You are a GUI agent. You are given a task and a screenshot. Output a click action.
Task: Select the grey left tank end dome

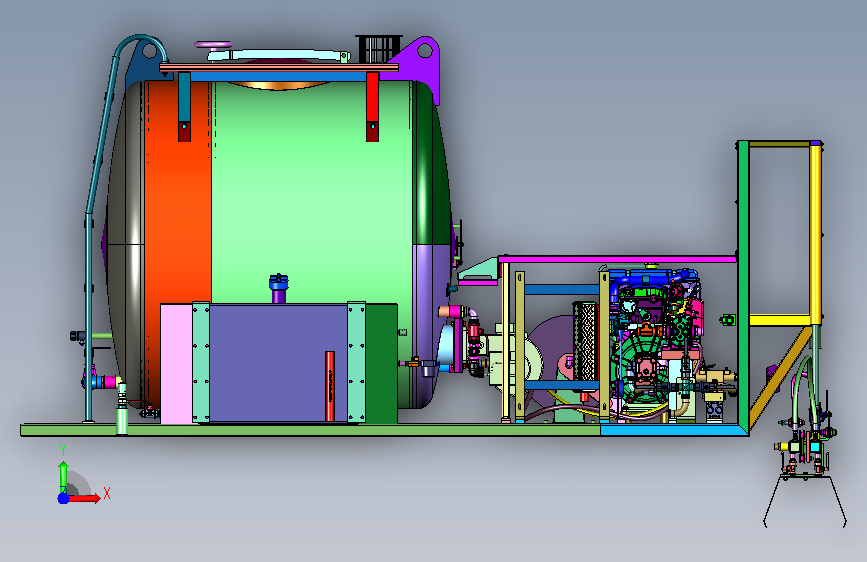tap(126, 243)
